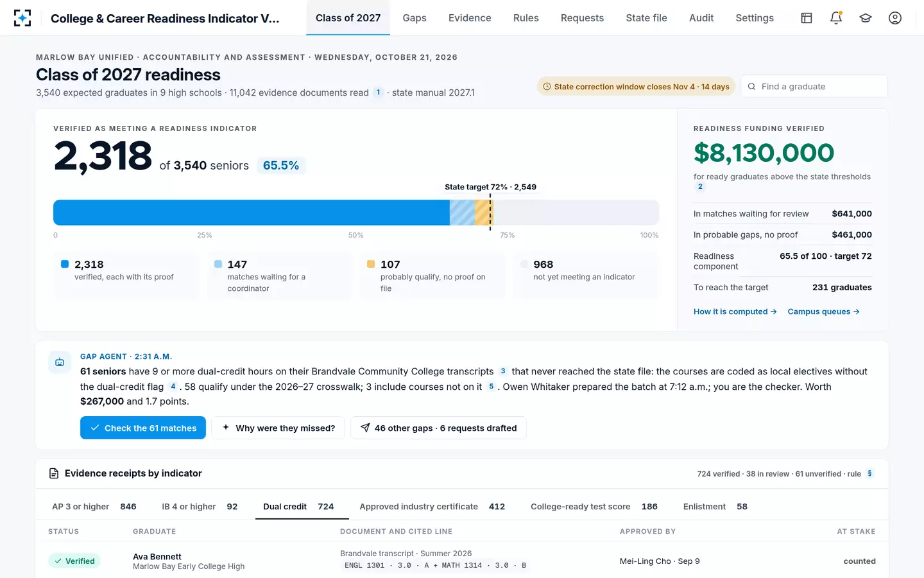Switch to the Gaps tab
Screen dimensions: 924x578
tap(415, 18)
